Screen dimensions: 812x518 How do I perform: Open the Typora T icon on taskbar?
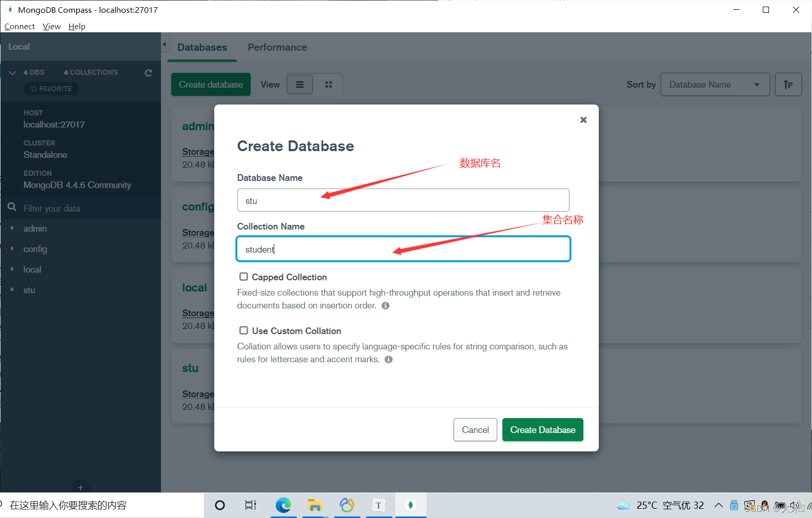pyautogui.click(x=378, y=505)
